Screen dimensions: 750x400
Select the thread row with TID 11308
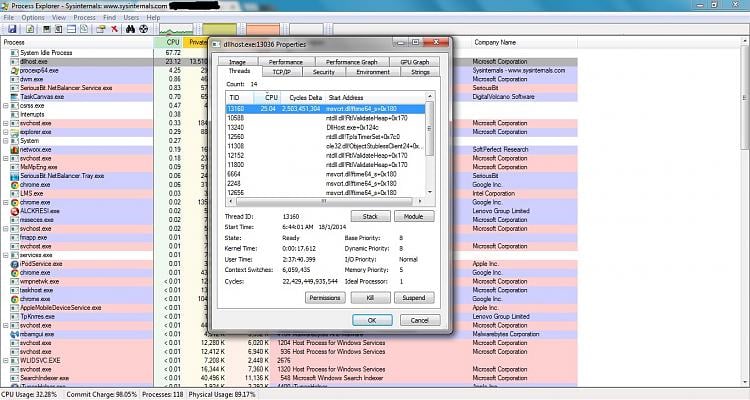click(325, 146)
